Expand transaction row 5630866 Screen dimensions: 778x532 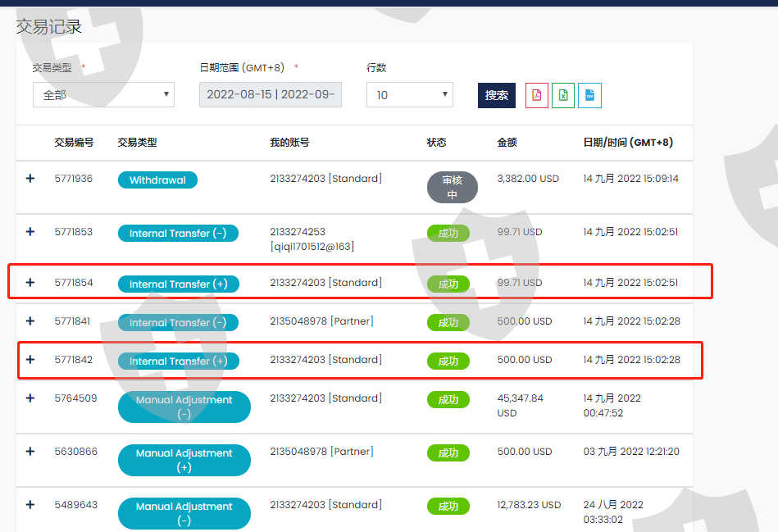[30, 451]
